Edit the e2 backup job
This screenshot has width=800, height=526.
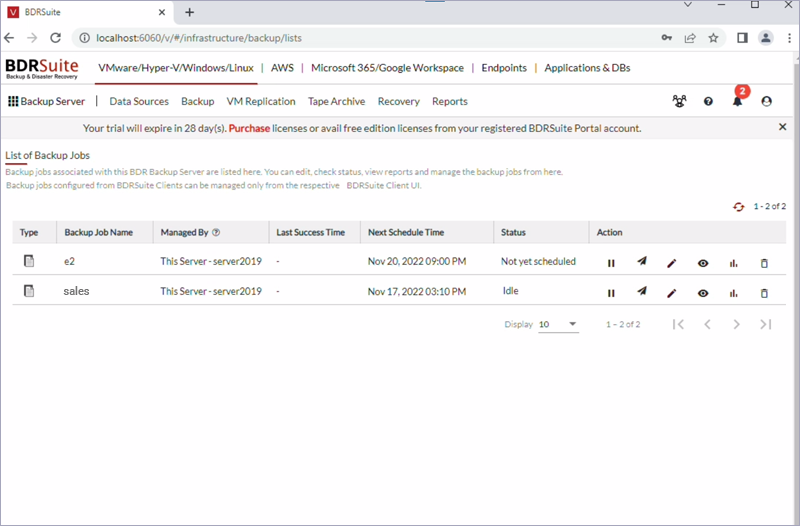672,263
